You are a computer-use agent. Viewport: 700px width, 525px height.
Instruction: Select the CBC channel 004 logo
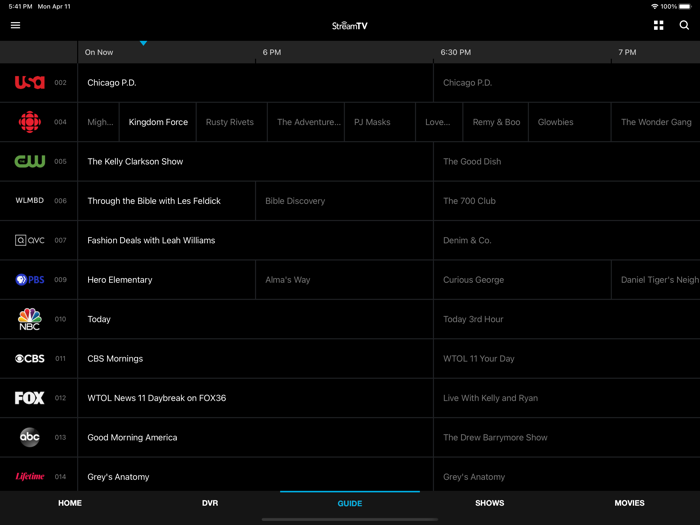pos(29,122)
